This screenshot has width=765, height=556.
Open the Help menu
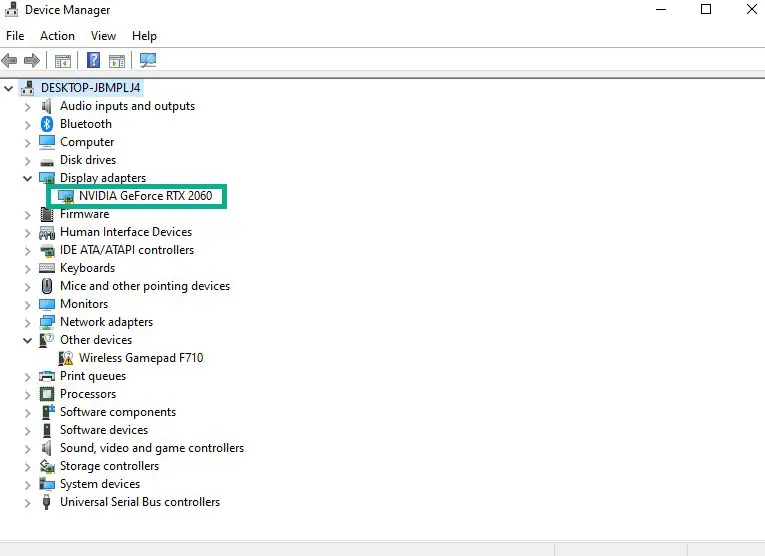(144, 36)
